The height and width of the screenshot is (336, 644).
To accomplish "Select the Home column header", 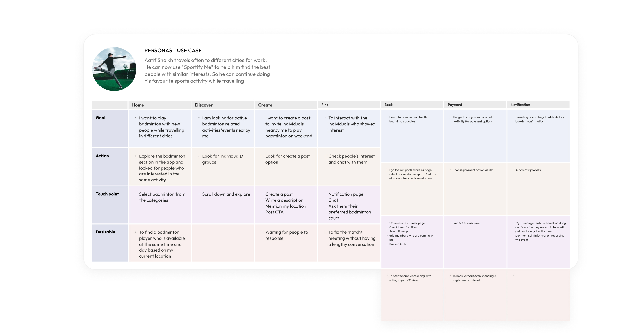I will 138,105.
